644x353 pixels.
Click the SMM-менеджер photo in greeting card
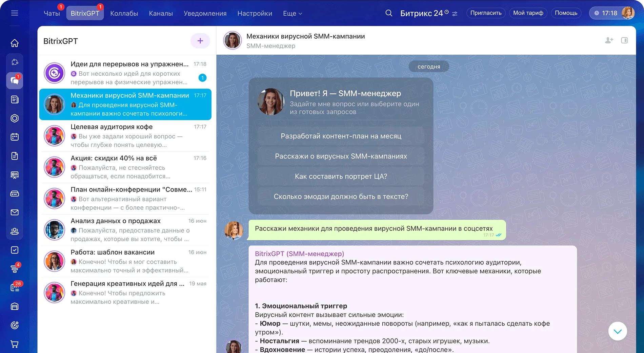271,102
